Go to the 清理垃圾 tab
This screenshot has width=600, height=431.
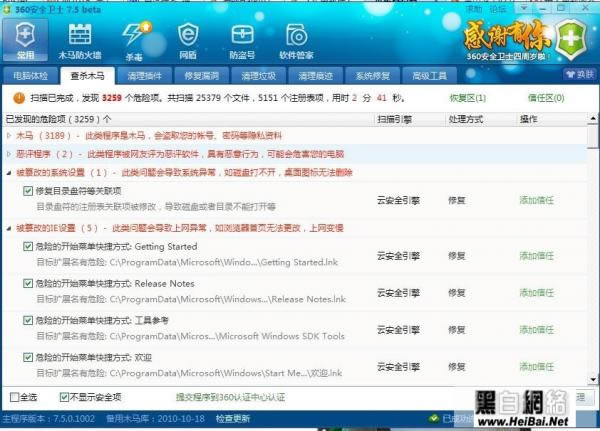point(258,75)
